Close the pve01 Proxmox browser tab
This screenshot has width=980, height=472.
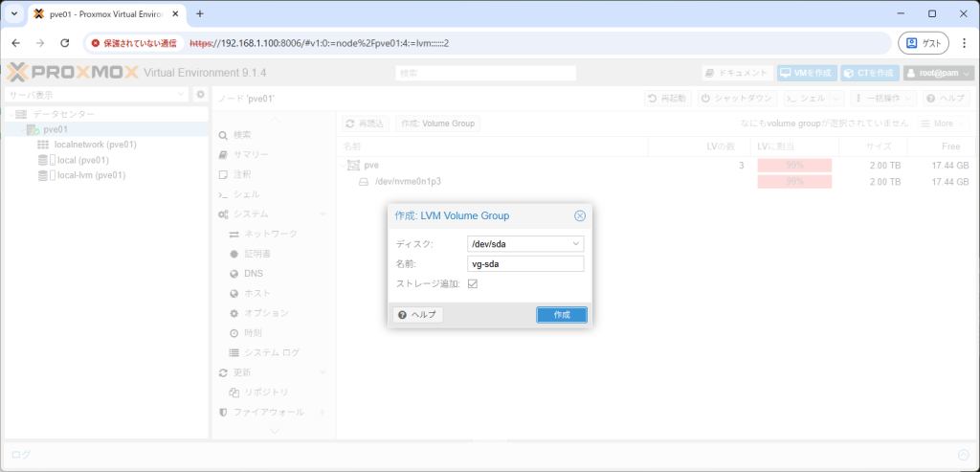coord(177,13)
